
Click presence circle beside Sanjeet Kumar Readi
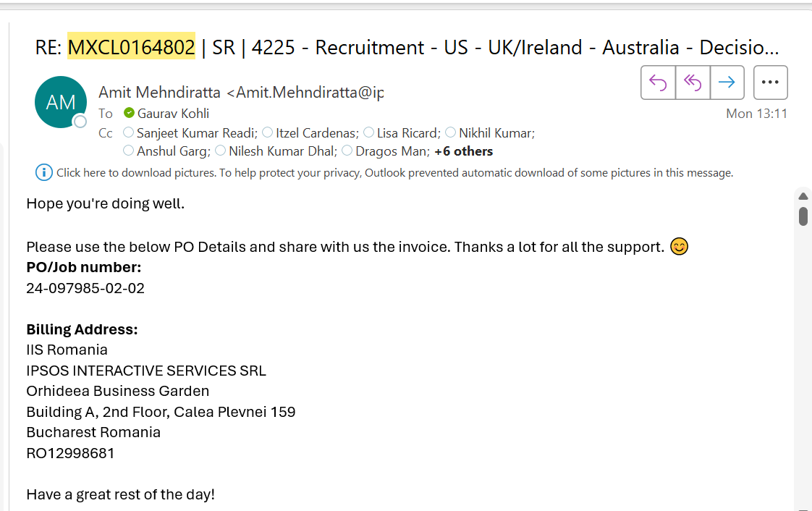(x=128, y=132)
